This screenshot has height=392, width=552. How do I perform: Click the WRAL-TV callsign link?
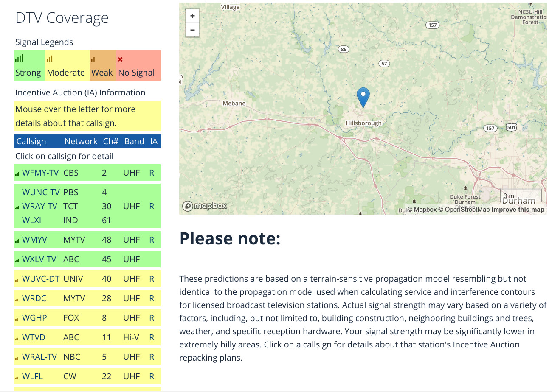click(x=39, y=357)
